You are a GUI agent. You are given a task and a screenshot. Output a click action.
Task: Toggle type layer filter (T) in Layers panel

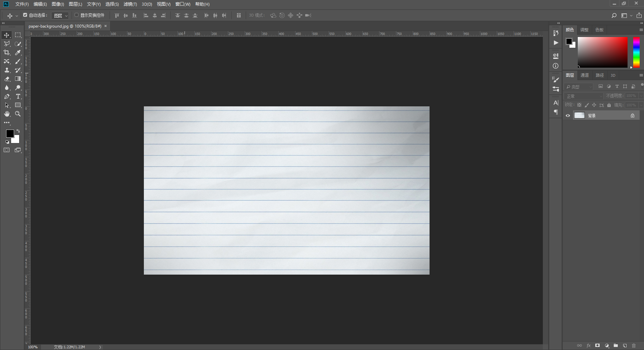617,86
